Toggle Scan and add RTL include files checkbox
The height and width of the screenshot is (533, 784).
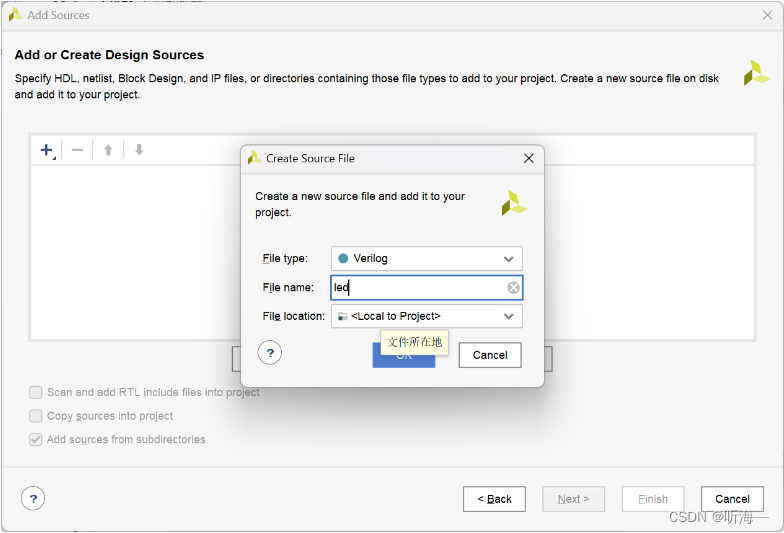(x=36, y=392)
